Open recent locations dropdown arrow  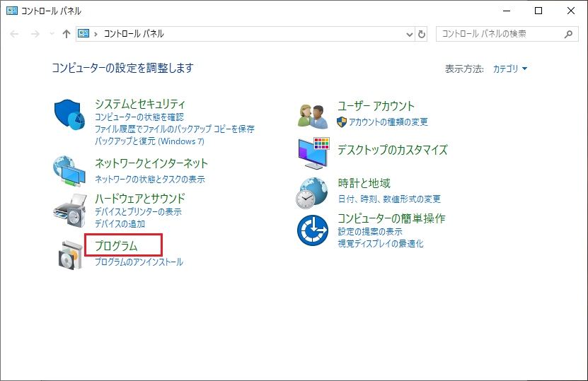point(52,34)
